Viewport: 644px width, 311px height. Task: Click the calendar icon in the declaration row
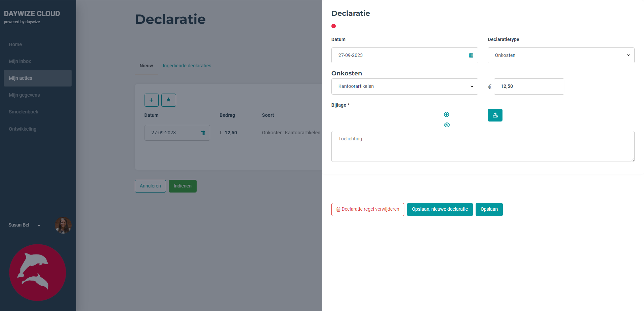pyautogui.click(x=203, y=133)
